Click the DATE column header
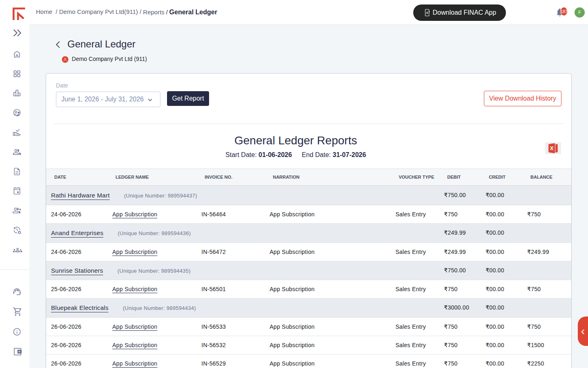This screenshot has height=368, width=588. pyautogui.click(x=60, y=177)
